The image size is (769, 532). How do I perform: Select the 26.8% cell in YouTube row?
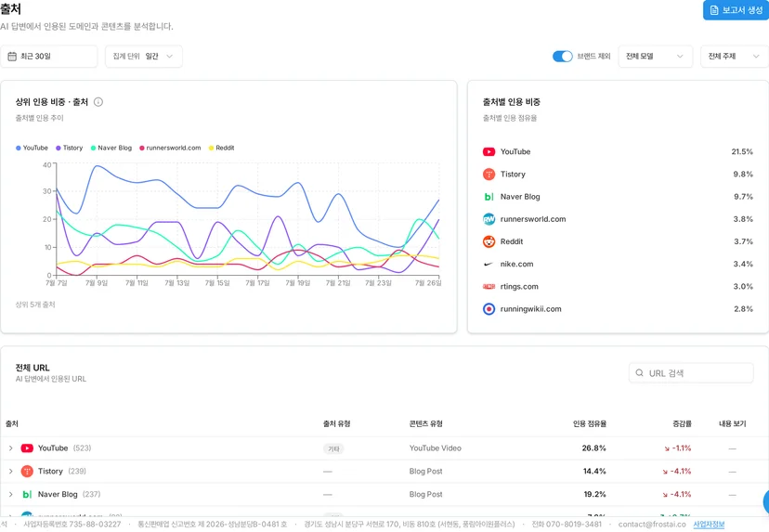593,448
